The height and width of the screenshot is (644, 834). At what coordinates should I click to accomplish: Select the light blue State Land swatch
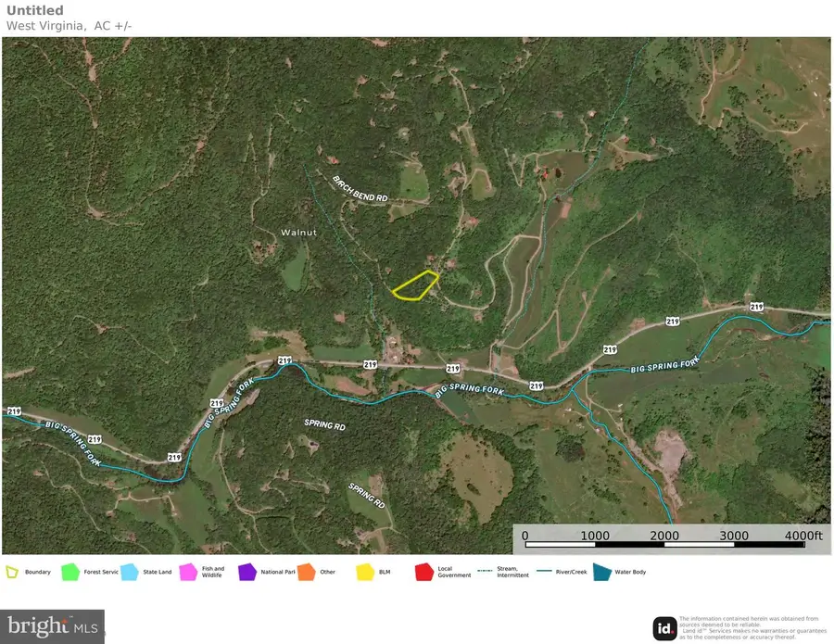coord(129,573)
